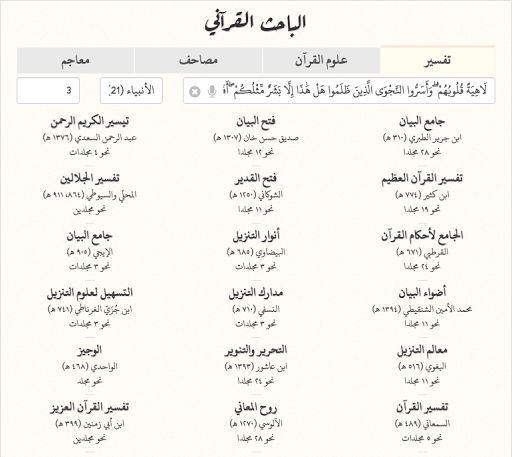512x457 pixels.
Task: Open تفسير الجلالين tafsir
Action: click(90, 179)
